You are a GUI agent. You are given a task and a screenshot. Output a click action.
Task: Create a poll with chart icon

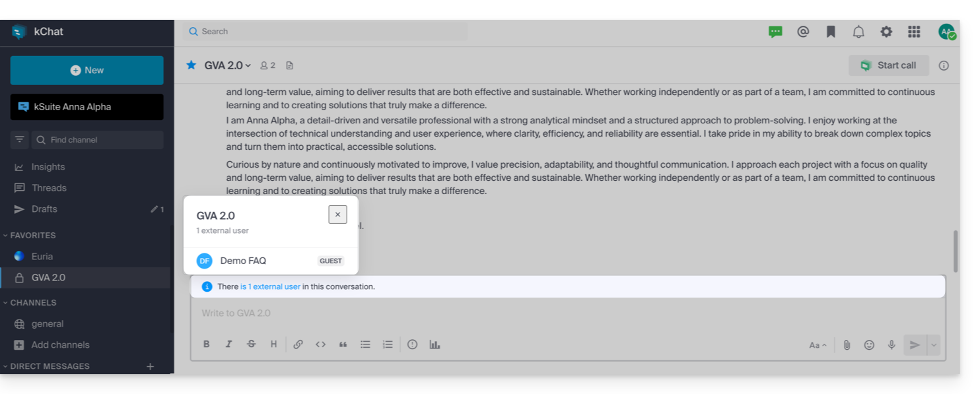pyautogui.click(x=435, y=345)
